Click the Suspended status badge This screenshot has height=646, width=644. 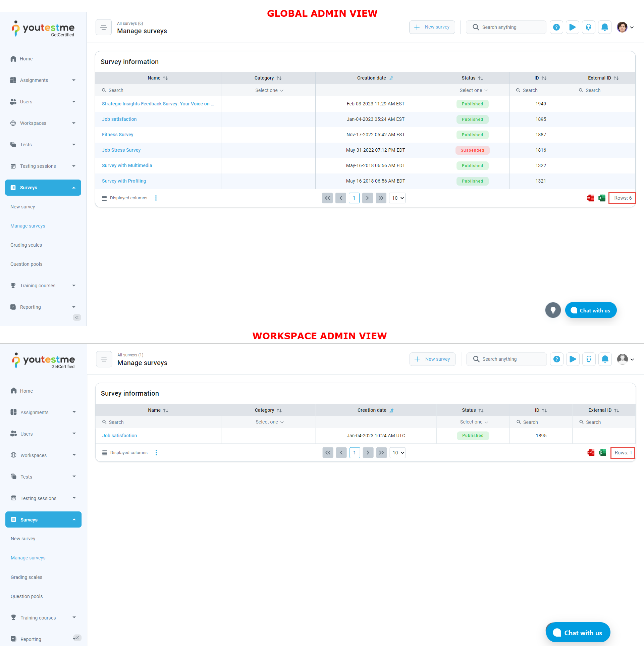coord(472,150)
